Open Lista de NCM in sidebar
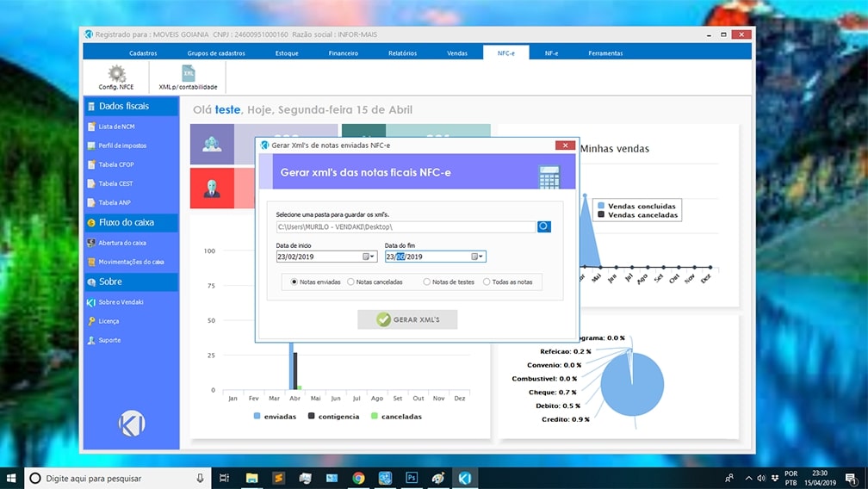868x489 pixels. click(116, 127)
